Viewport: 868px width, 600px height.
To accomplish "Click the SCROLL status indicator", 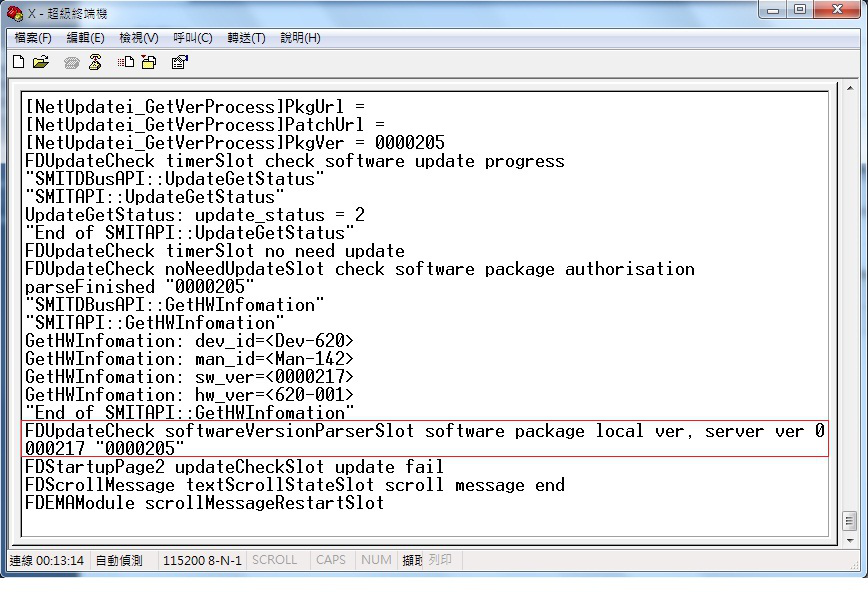I will [275, 560].
